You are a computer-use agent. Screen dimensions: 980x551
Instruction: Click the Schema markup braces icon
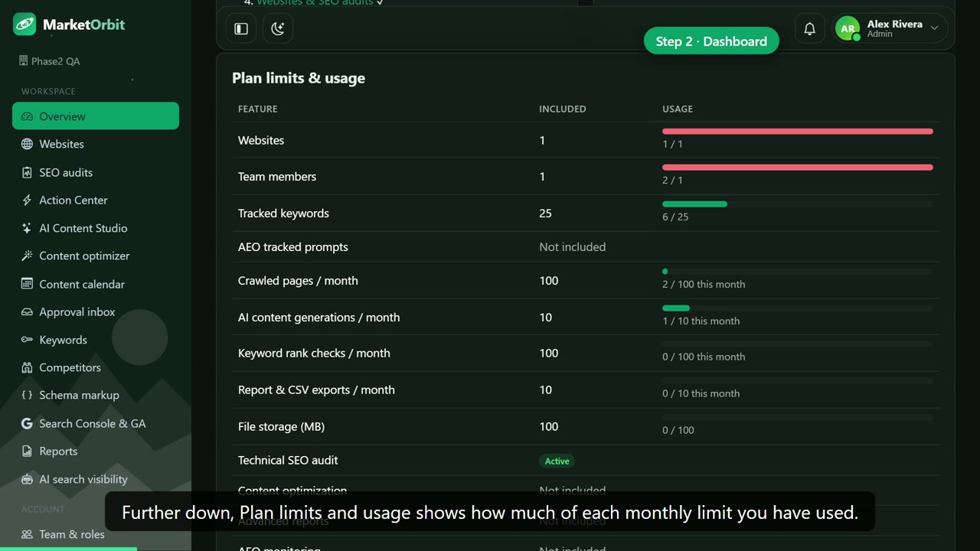pyautogui.click(x=28, y=395)
